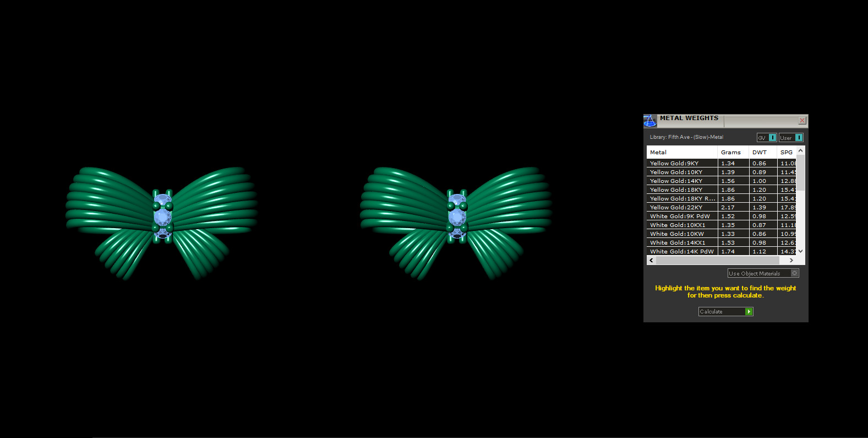Select the White Gold:14KX1 row
This screenshot has height=438, width=868.
[722, 242]
